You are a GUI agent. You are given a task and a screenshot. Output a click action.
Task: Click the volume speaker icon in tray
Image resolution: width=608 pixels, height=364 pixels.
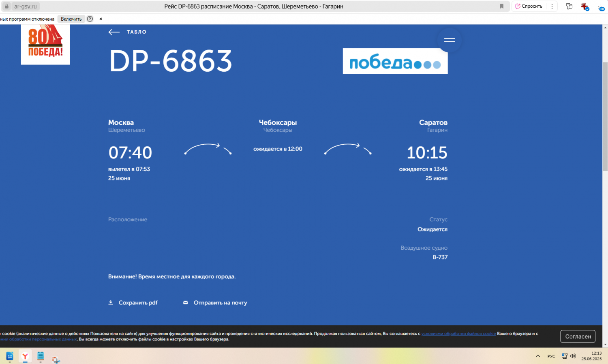pyautogui.click(x=573, y=356)
